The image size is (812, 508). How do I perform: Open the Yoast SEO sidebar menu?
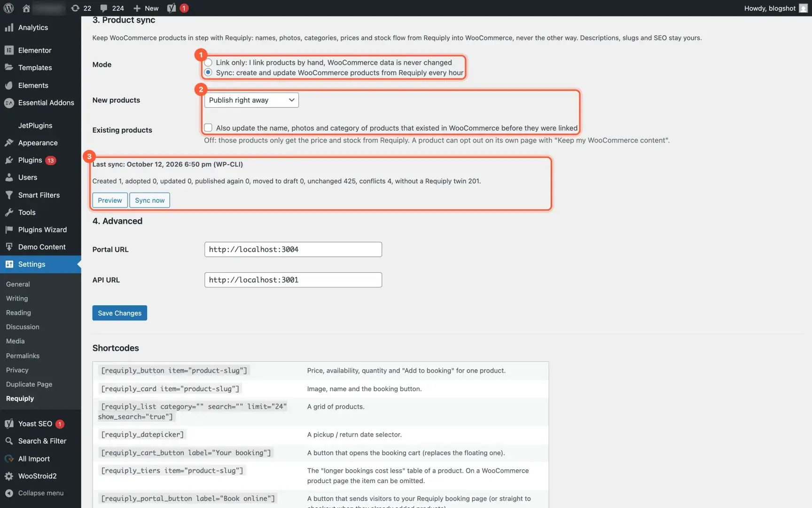click(40, 424)
